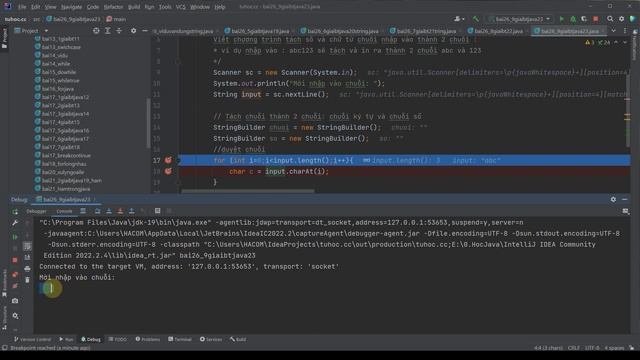This screenshot has height=360, width=640.
Task: Click console input line with caret
Action: pos(332,289)
